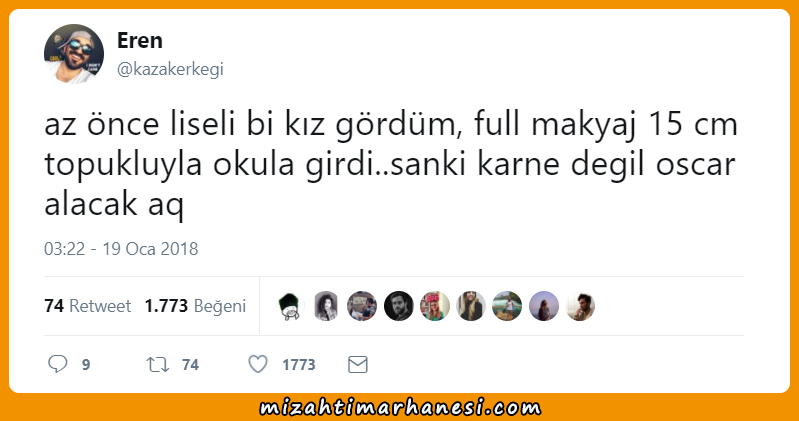Open the last liker avatar
The image size is (799, 421).
coord(580,306)
